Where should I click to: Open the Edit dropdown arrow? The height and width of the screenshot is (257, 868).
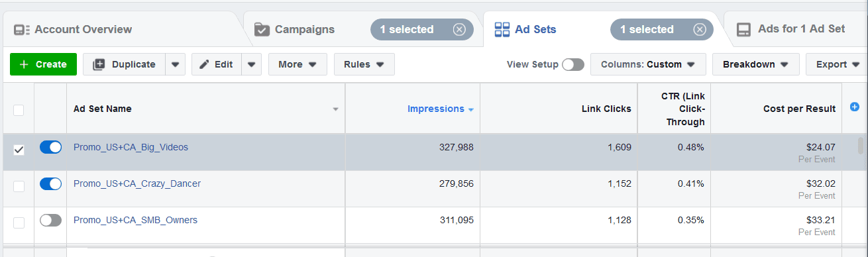click(252, 64)
